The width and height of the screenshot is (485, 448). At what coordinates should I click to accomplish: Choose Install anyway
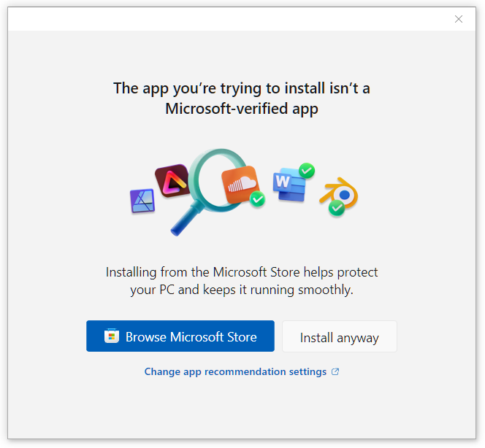pyautogui.click(x=340, y=337)
